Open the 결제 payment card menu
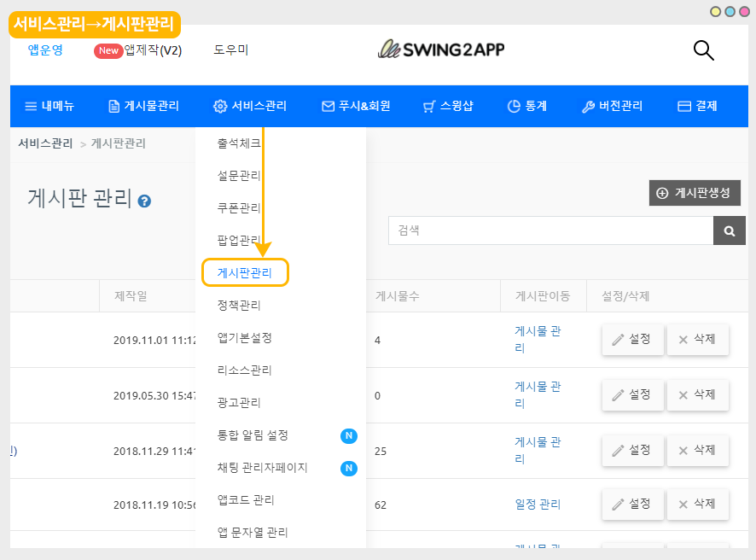The image size is (756, 560). tap(697, 107)
